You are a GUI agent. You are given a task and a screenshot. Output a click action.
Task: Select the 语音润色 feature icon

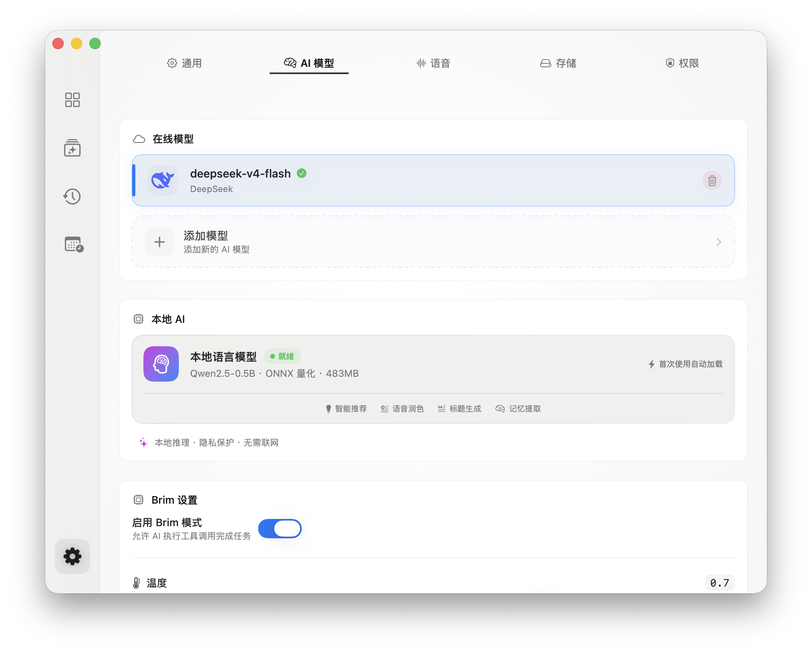pyautogui.click(x=384, y=409)
